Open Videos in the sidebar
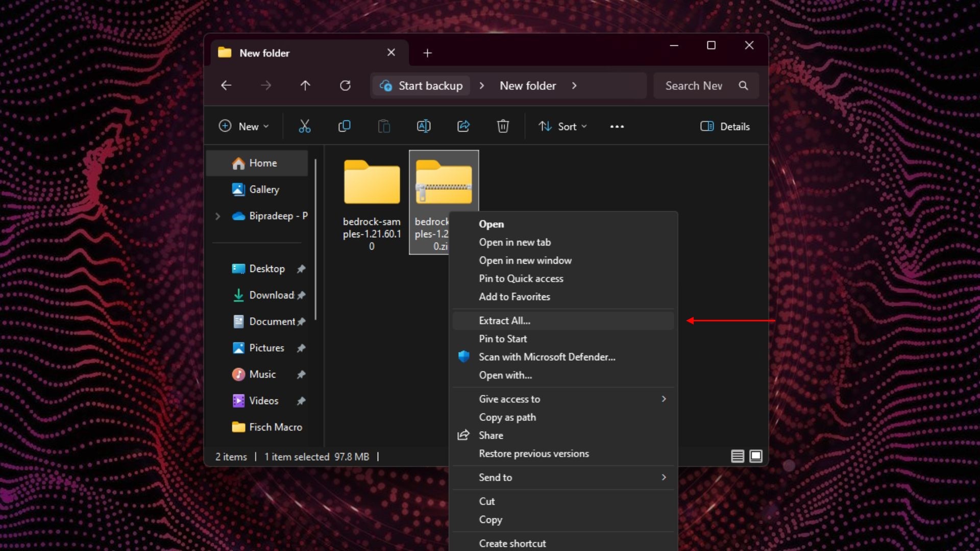This screenshot has width=980, height=551. (256, 401)
